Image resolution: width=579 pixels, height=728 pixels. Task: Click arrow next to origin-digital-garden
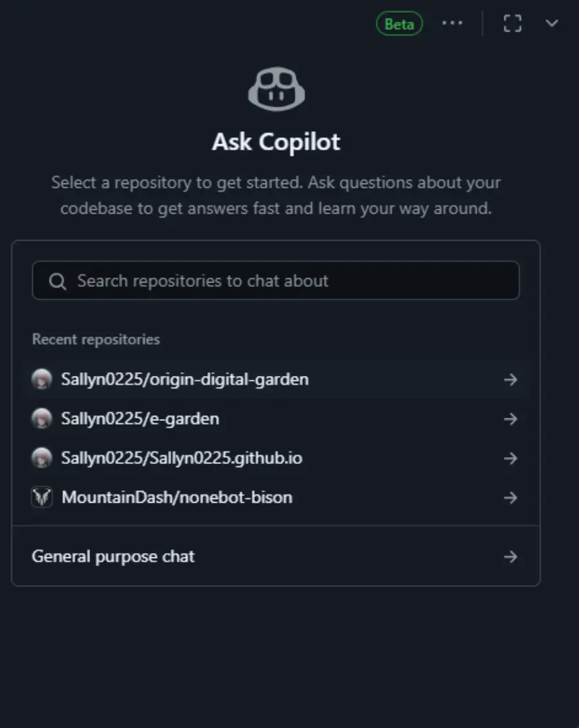coord(510,380)
